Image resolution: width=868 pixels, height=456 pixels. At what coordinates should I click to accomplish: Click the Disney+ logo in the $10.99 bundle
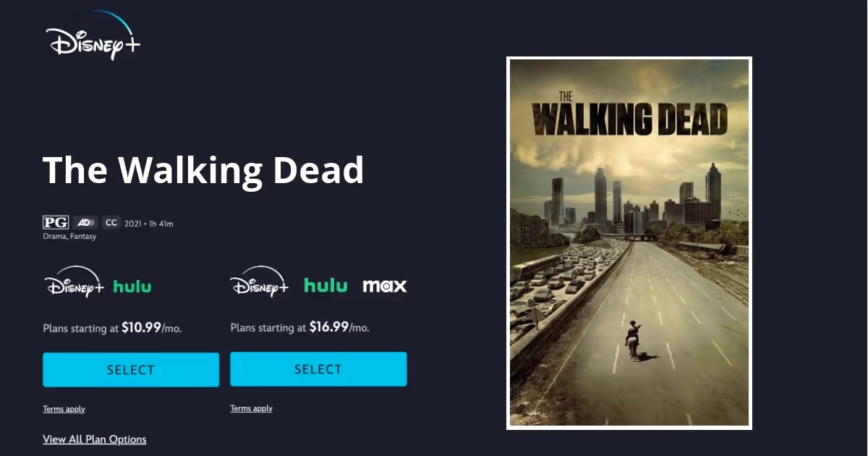[x=75, y=282]
